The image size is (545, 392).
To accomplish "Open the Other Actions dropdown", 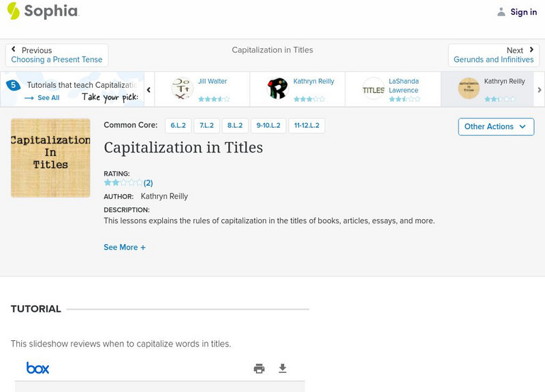I will click(x=495, y=127).
